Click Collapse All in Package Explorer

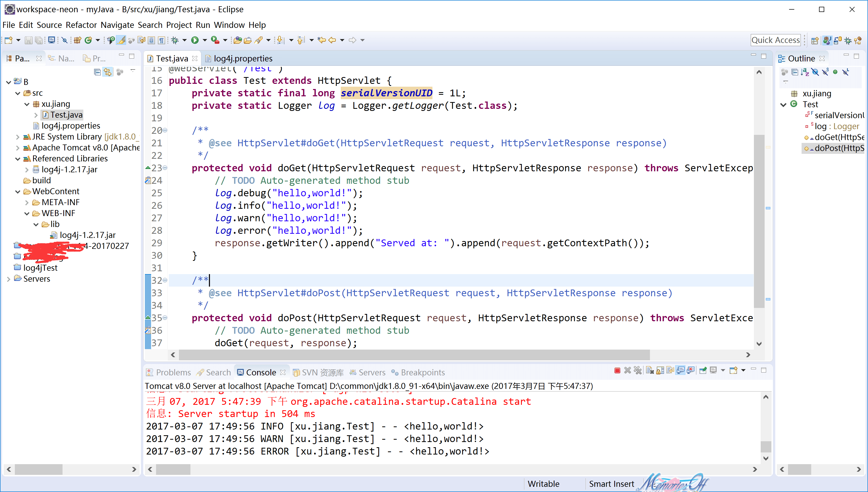[x=97, y=72]
